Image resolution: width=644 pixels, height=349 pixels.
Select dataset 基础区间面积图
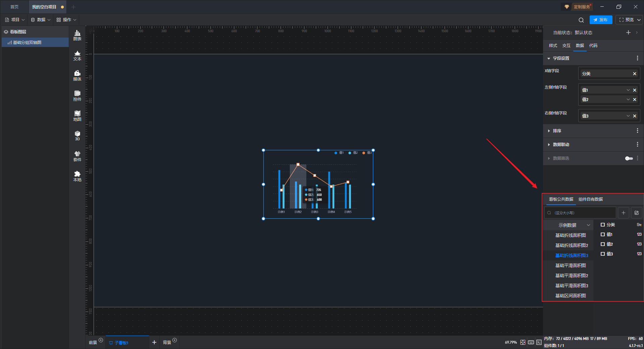tap(571, 296)
